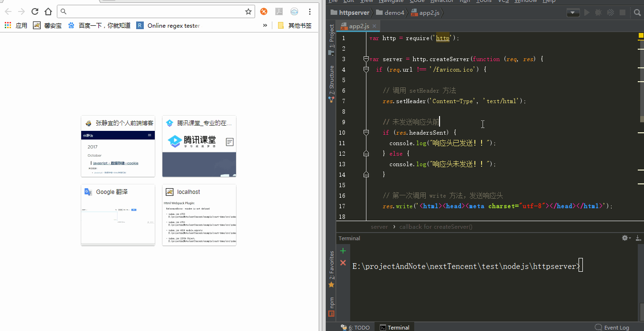Click the IDE search everywhere magnifier
Viewport: 644px width, 331px height.
click(637, 13)
